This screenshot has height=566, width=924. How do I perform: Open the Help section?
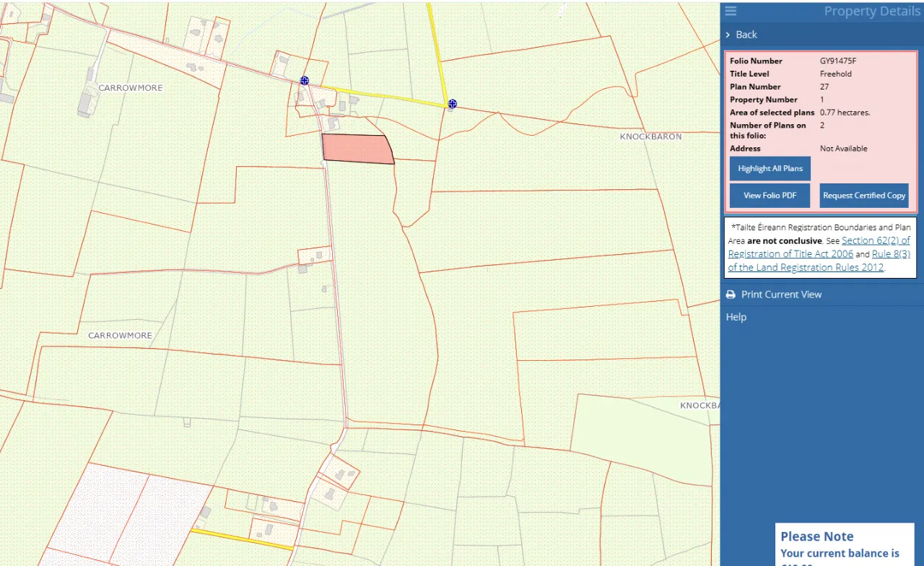(x=736, y=317)
